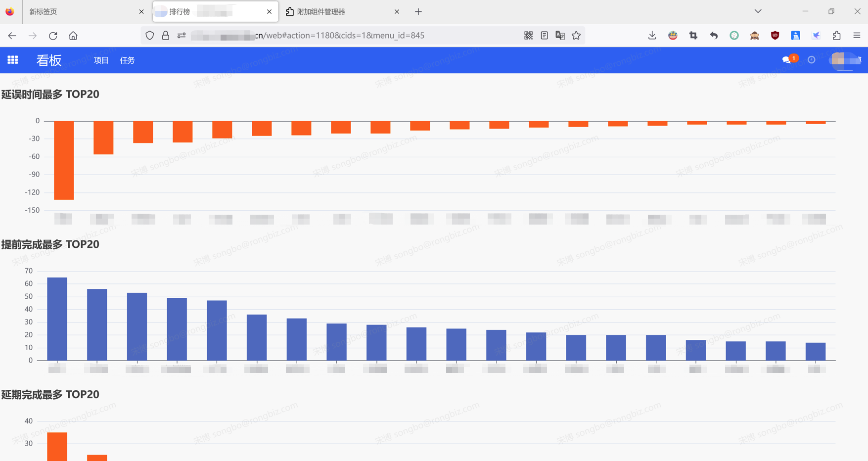Show site security lock info
Image resolution: width=868 pixels, height=461 pixels.
point(166,36)
